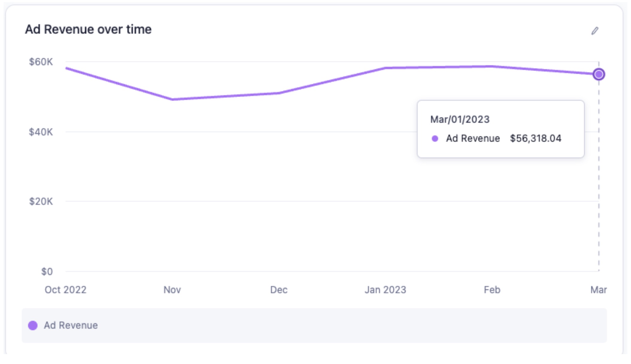Click the '$40K' y-axis label

tap(41, 132)
